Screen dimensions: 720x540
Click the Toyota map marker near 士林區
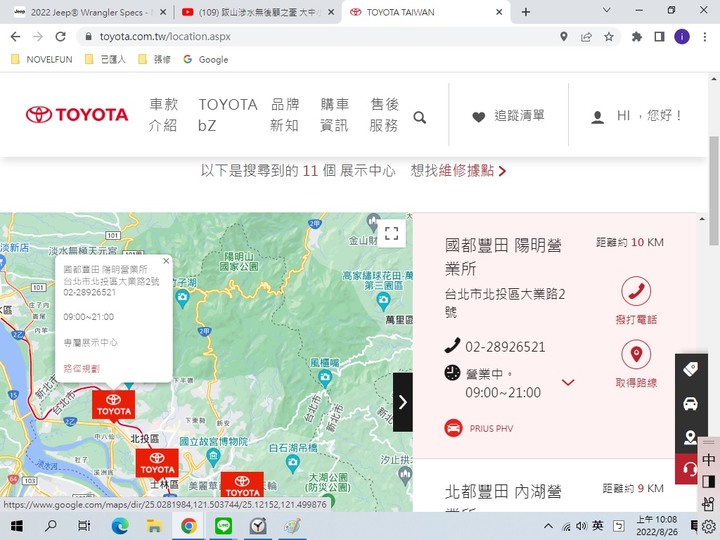point(157,464)
